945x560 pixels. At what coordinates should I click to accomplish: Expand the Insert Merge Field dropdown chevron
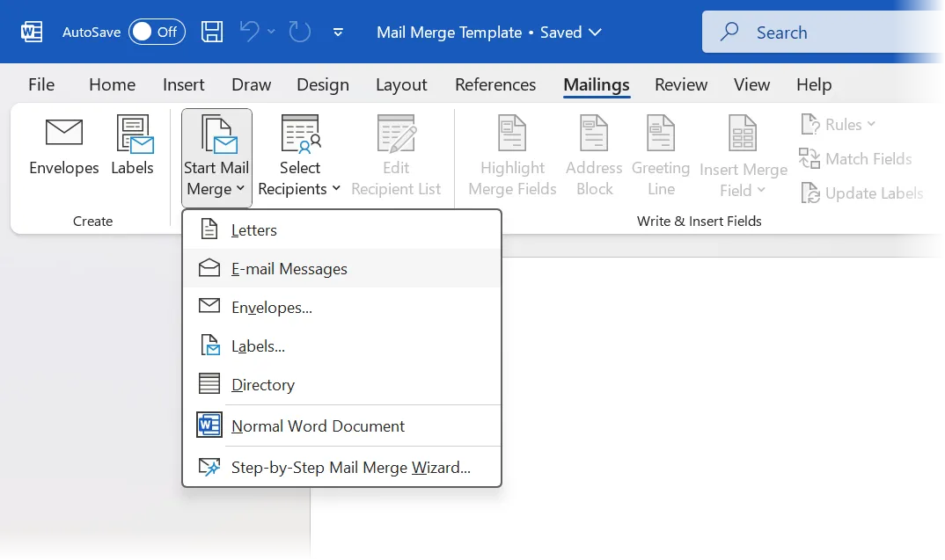[761, 190]
